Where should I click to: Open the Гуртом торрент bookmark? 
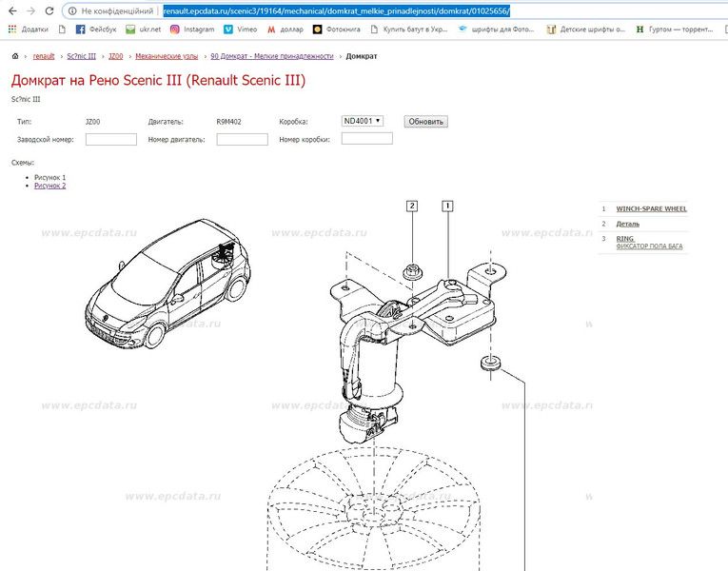[675, 30]
